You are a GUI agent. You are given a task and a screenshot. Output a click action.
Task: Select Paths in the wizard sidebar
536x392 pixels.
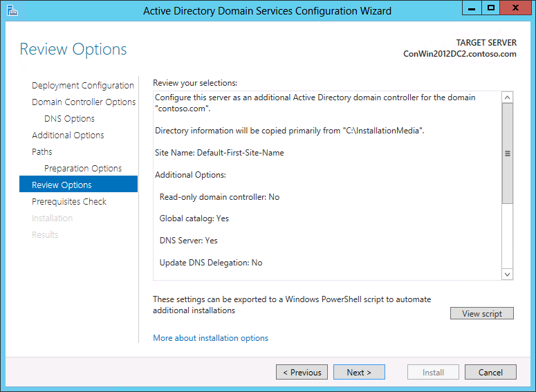[x=42, y=151]
